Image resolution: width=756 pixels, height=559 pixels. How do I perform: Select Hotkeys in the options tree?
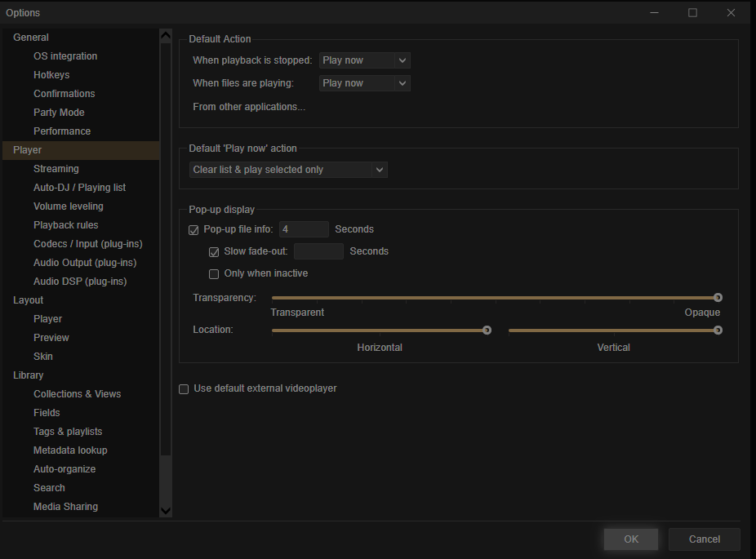click(51, 75)
